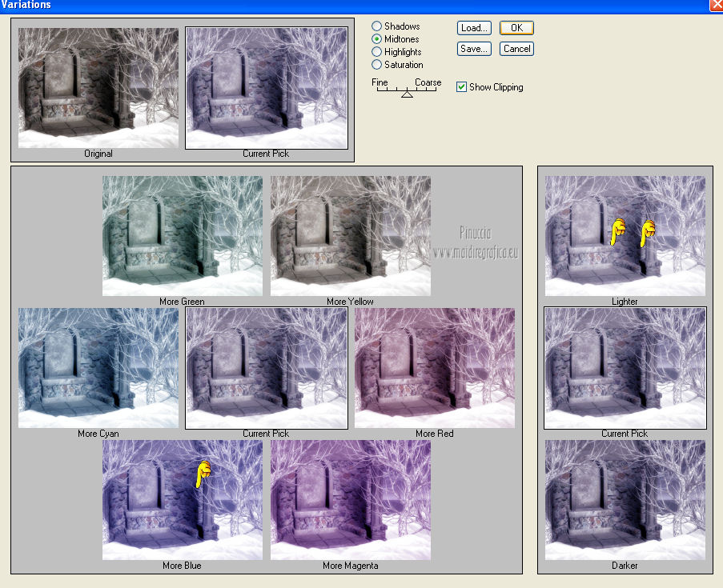Click the Load... button
Viewport: 723px width, 588px height.
tap(474, 28)
